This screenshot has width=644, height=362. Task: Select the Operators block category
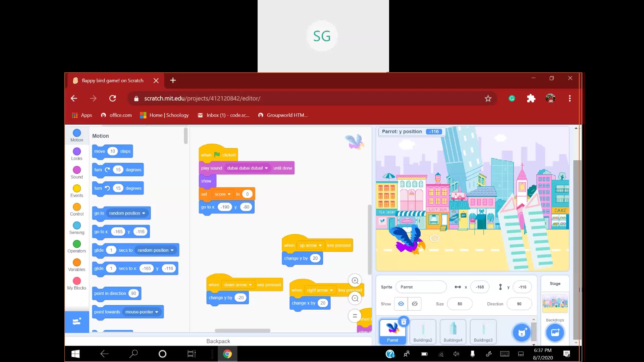[77, 246]
